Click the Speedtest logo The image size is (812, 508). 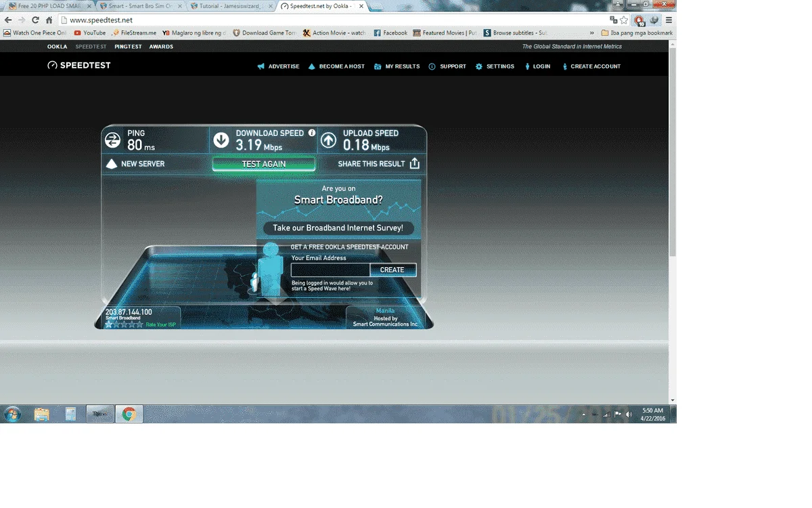79,65
